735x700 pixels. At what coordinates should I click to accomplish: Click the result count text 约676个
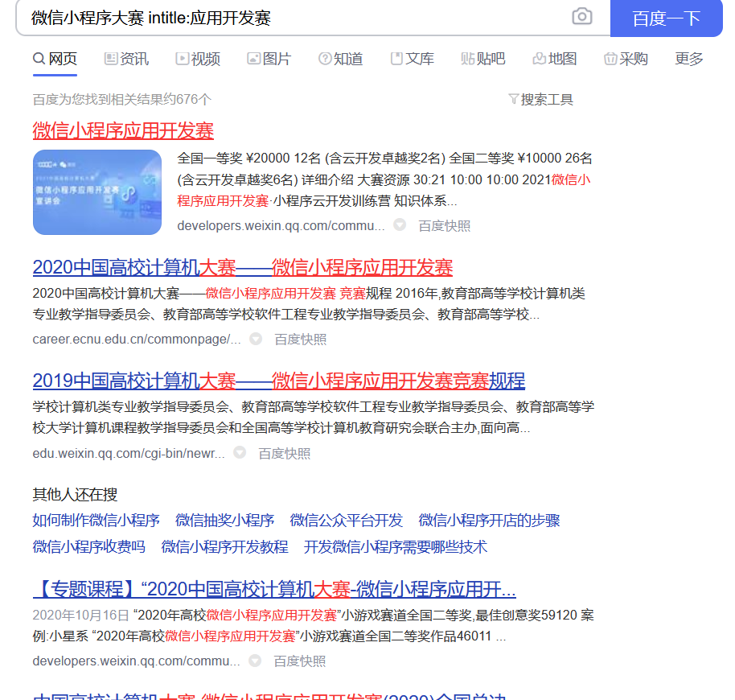coord(187,100)
